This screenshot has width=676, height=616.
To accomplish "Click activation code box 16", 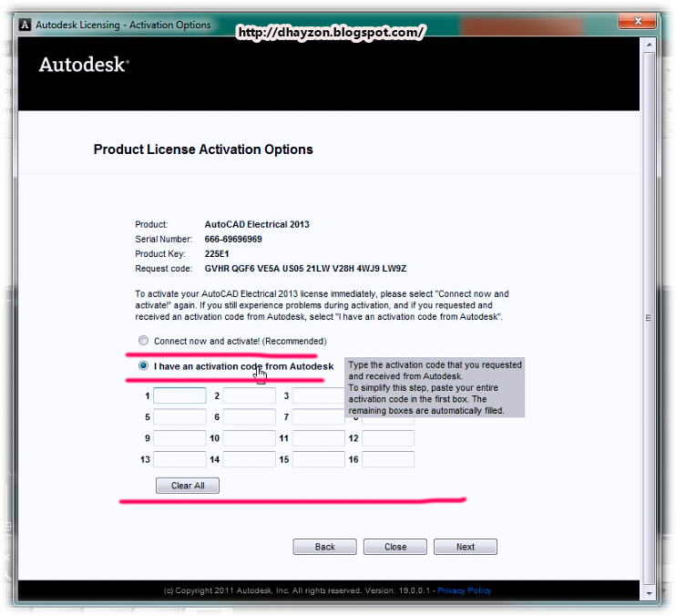I will pos(388,459).
